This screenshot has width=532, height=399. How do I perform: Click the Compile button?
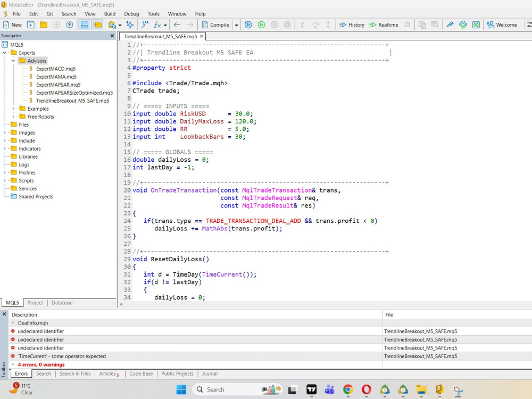click(215, 25)
